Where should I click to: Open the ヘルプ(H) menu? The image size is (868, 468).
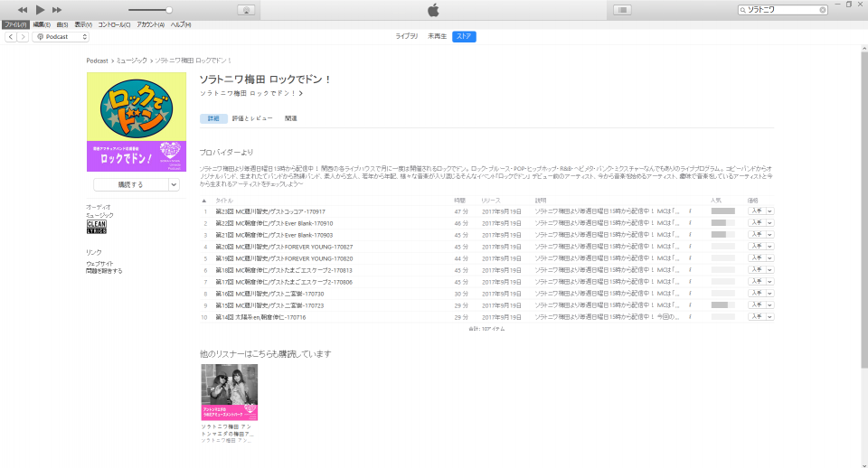coord(181,25)
